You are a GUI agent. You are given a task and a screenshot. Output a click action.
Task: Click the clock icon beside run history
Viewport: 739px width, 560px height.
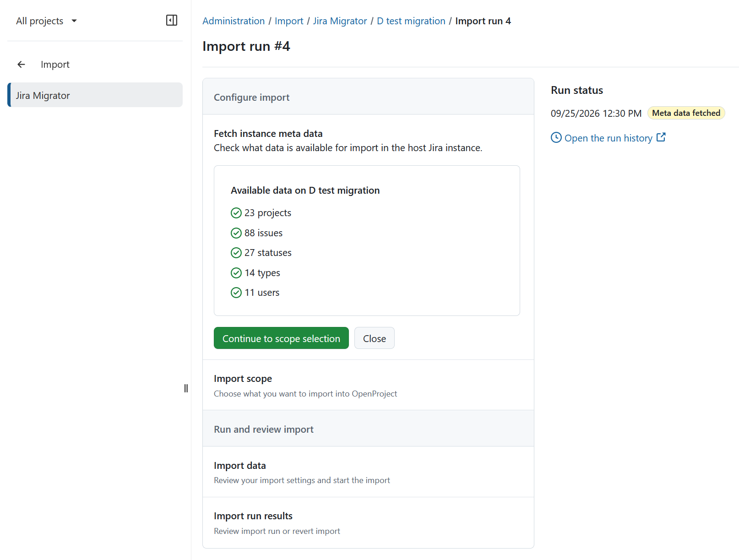tap(556, 137)
